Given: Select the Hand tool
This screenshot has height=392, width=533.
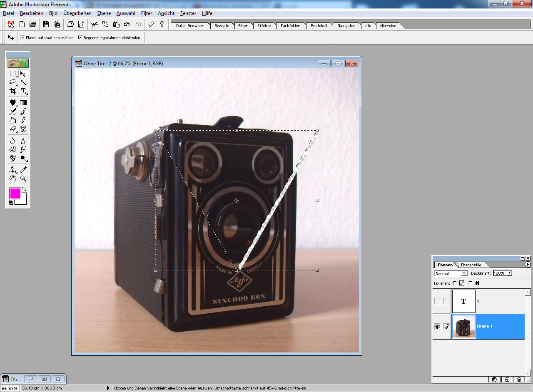Looking at the screenshot, I should click(13, 179).
